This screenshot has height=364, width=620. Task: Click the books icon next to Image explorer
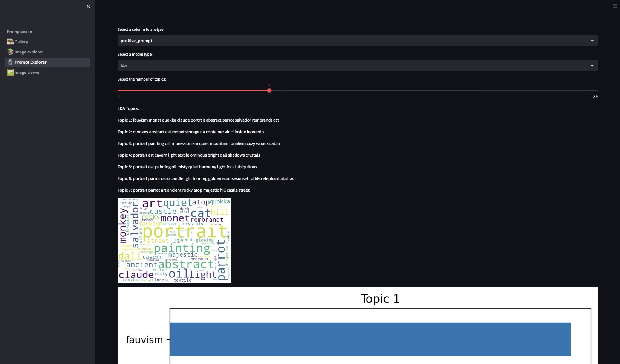[9, 52]
